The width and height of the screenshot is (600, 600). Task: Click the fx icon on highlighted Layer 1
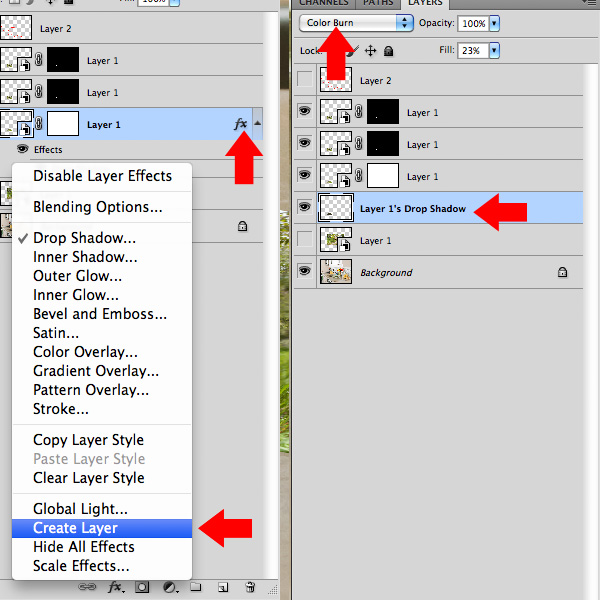pyautogui.click(x=241, y=124)
